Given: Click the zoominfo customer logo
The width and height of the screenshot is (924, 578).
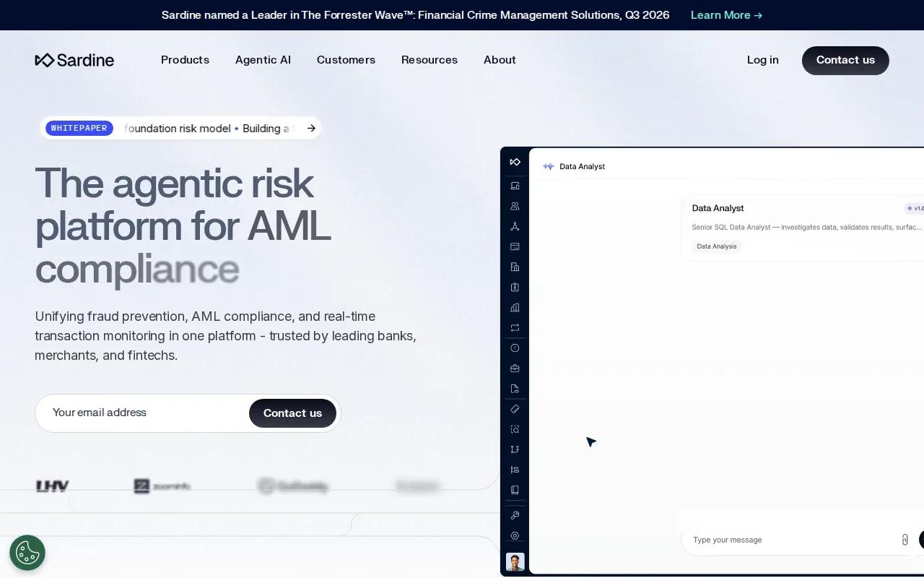Looking at the screenshot, I should [x=162, y=486].
